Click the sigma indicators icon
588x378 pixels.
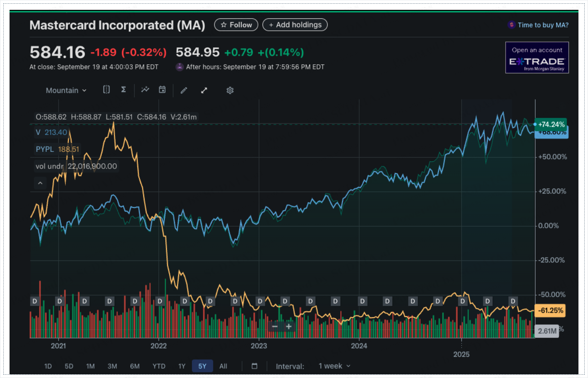click(123, 90)
